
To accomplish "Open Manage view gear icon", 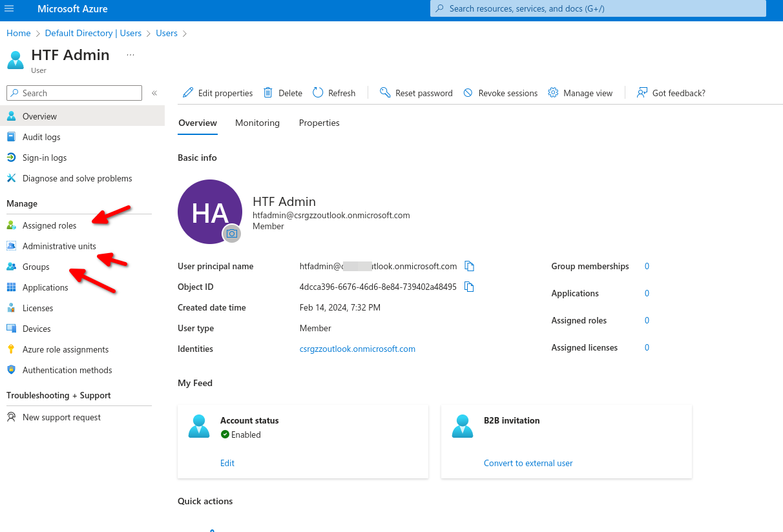I will coord(553,93).
